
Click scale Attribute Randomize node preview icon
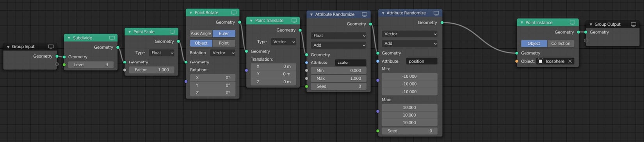[x=364, y=14]
